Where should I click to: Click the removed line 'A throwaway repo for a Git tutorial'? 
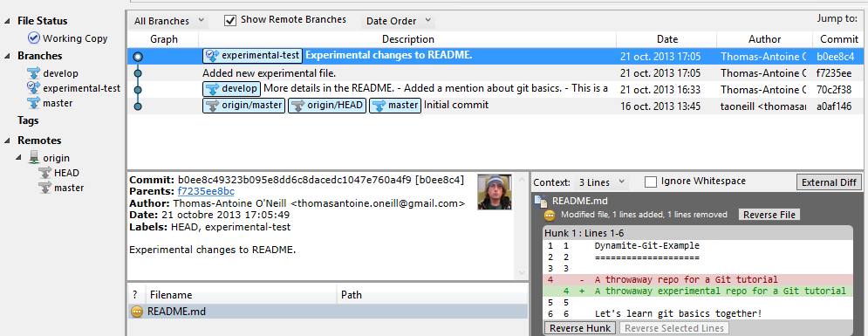point(698,279)
